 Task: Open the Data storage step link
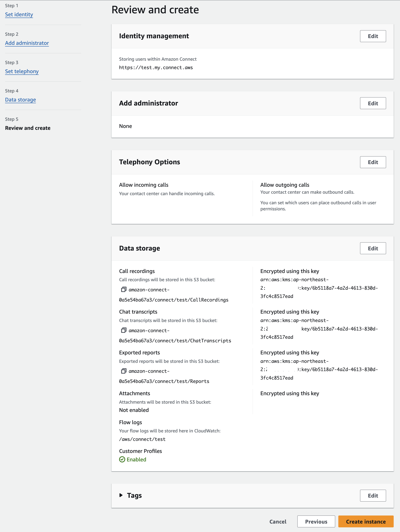pyautogui.click(x=20, y=100)
